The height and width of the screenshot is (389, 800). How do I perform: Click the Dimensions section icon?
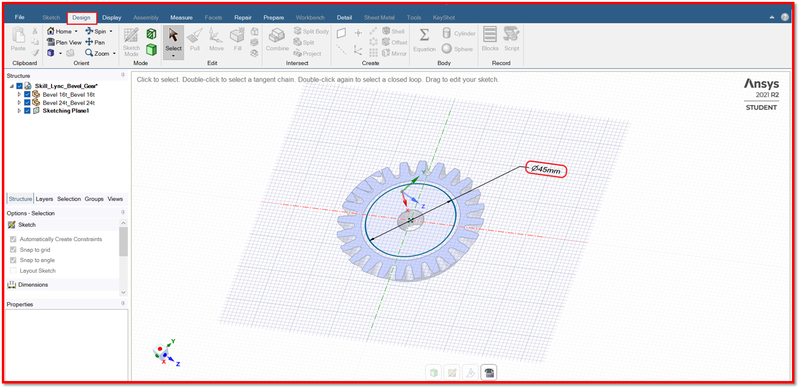pos(11,285)
